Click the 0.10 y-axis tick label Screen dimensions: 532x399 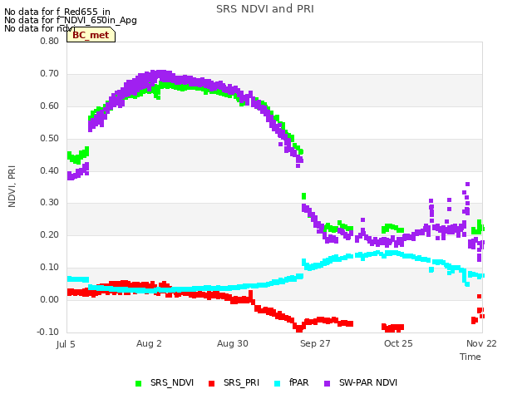[49, 268]
